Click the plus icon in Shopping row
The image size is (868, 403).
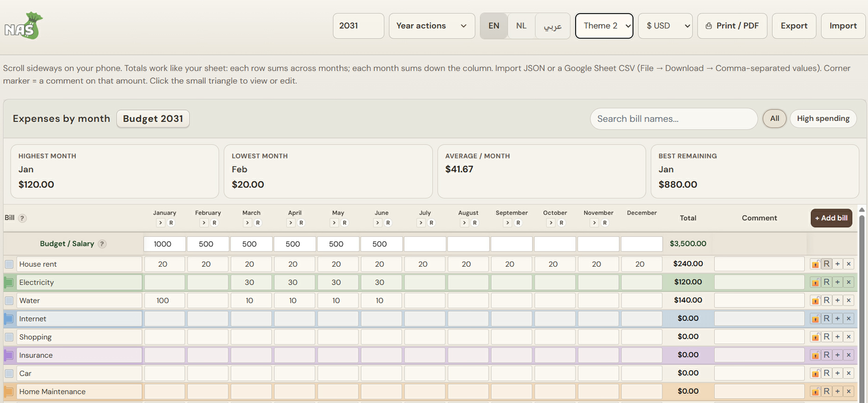pyautogui.click(x=837, y=337)
